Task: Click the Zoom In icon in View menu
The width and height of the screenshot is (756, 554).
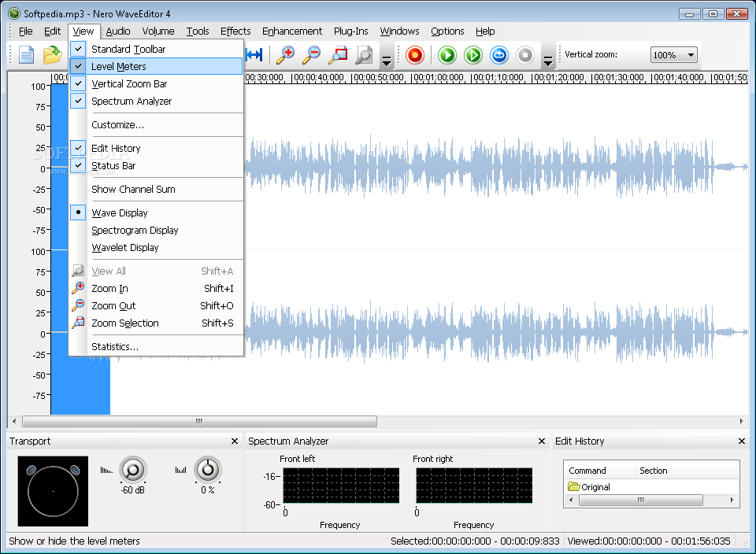Action: pyautogui.click(x=78, y=288)
